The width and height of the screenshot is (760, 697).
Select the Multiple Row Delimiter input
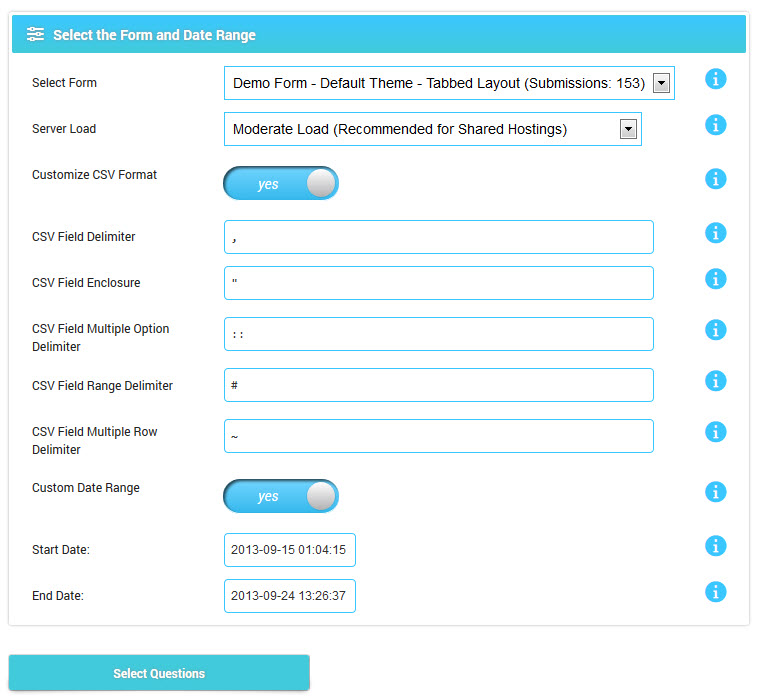pyautogui.click(x=439, y=436)
